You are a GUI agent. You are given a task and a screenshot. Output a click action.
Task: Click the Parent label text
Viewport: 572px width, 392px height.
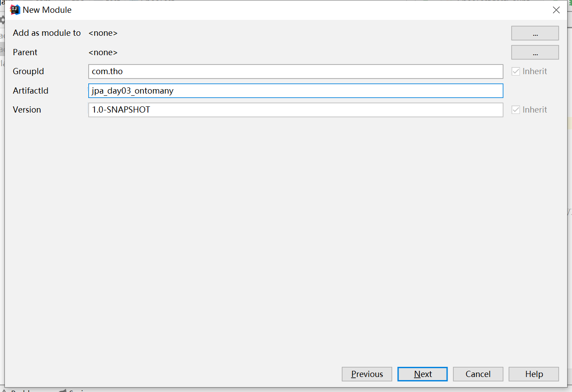(25, 52)
